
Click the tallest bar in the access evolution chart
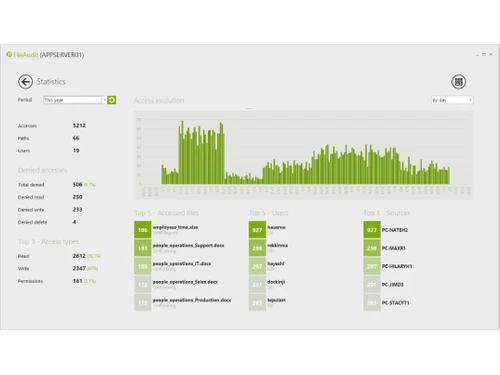[x=182, y=152]
